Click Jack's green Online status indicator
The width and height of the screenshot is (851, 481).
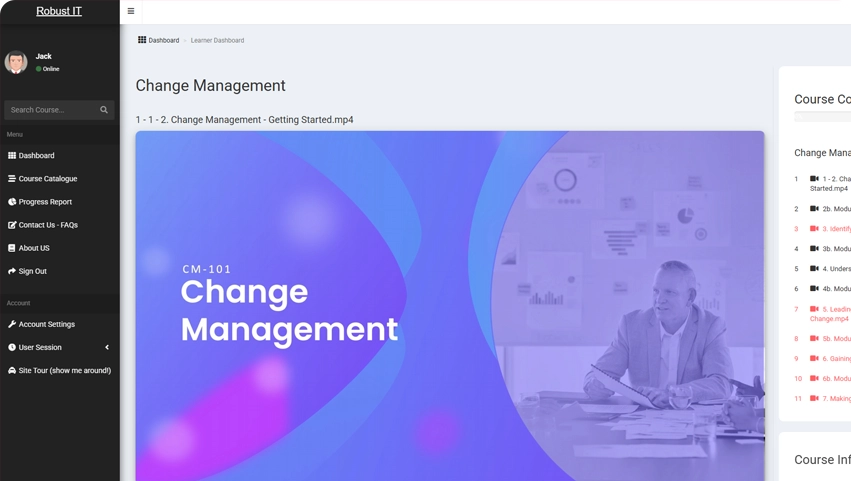[x=39, y=69]
